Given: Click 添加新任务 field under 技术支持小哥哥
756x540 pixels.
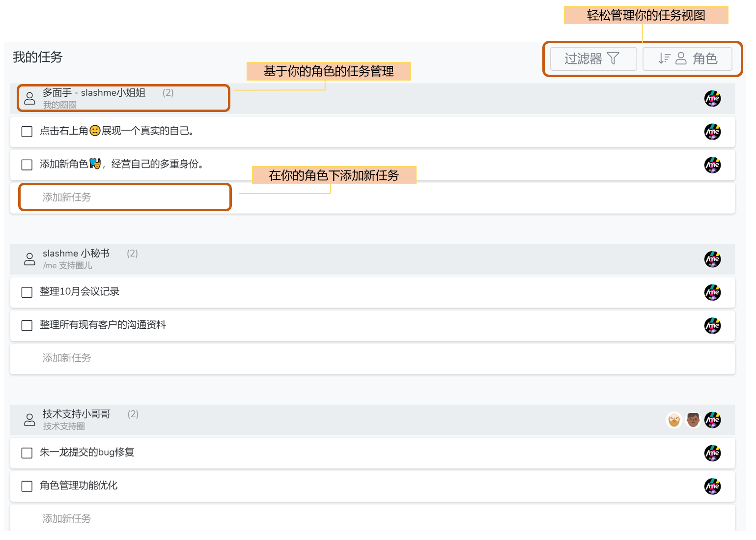Looking at the screenshot, I should 372,518.
